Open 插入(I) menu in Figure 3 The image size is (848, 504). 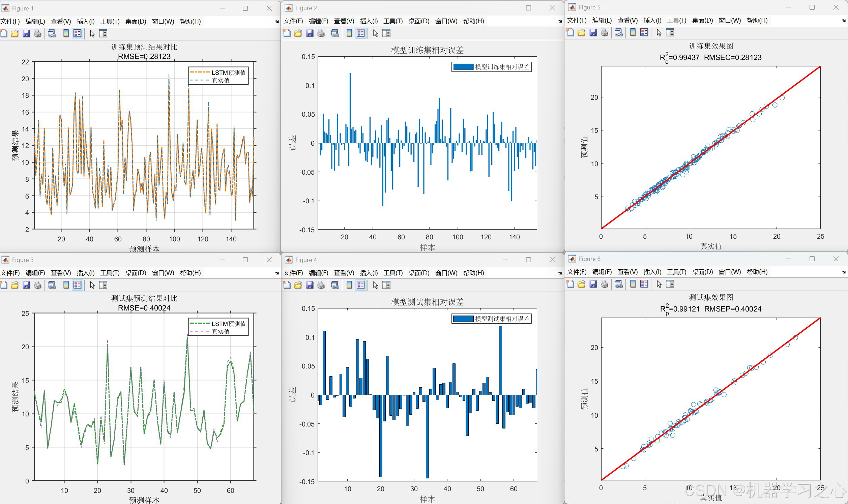(x=86, y=273)
